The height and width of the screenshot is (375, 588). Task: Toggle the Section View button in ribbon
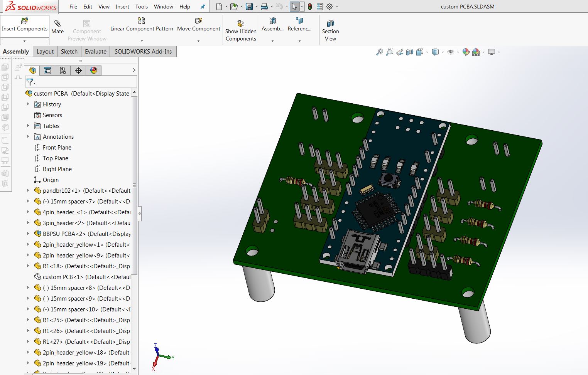330,30
